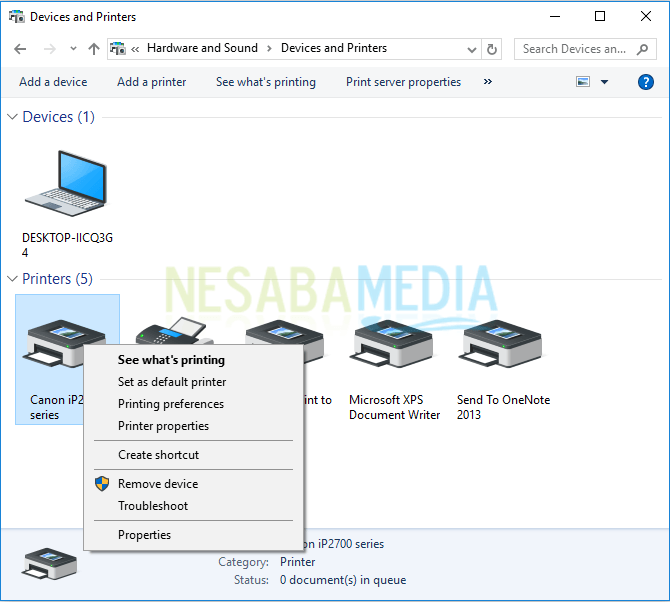Show more toolbar commands chevron
Image resolution: width=670 pixels, height=602 pixels.
488,81
